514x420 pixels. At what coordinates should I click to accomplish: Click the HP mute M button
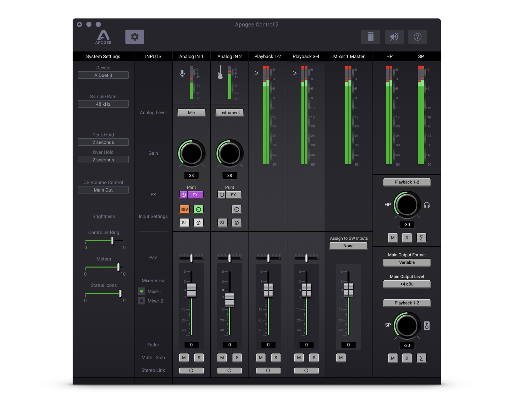point(393,238)
